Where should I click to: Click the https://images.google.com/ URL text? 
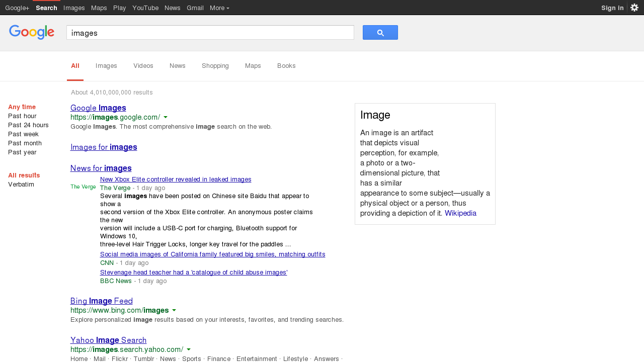click(115, 118)
